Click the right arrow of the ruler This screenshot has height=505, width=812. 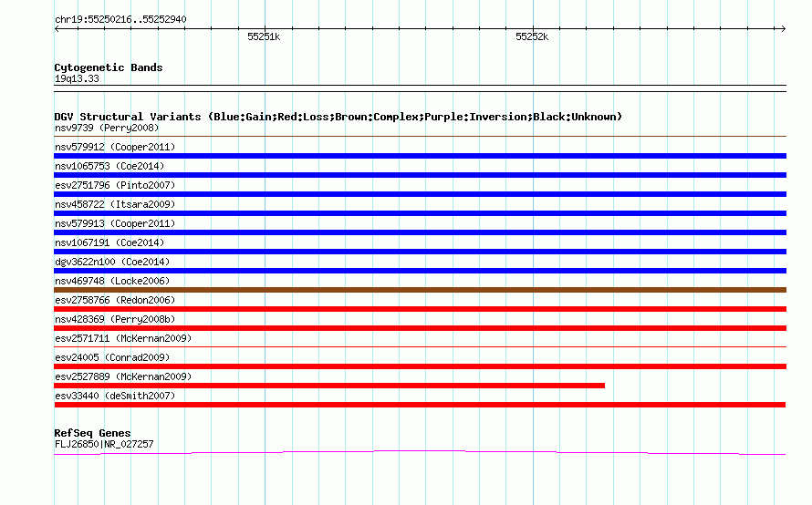pyautogui.click(x=783, y=29)
